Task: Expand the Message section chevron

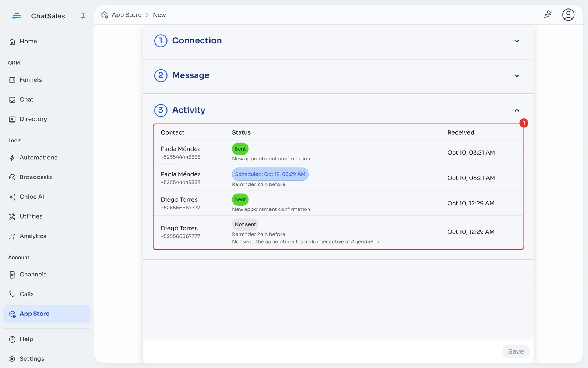Action: click(x=517, y=75)
